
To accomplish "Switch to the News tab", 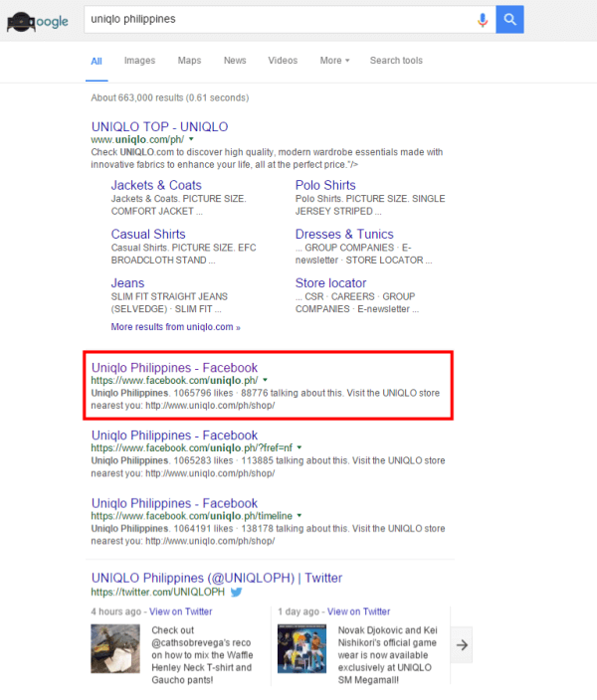I will (x=235, y=61).
